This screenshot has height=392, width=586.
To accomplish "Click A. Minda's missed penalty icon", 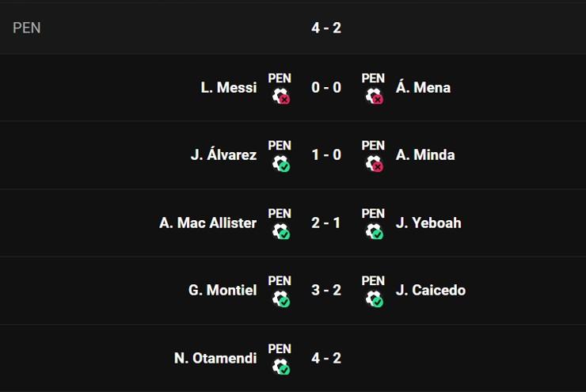I will click(x=374, y=163).
